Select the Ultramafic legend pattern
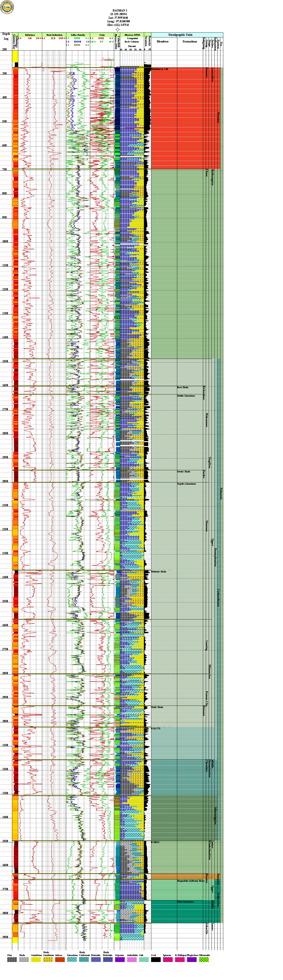283x980 pixels. point(204,959)
